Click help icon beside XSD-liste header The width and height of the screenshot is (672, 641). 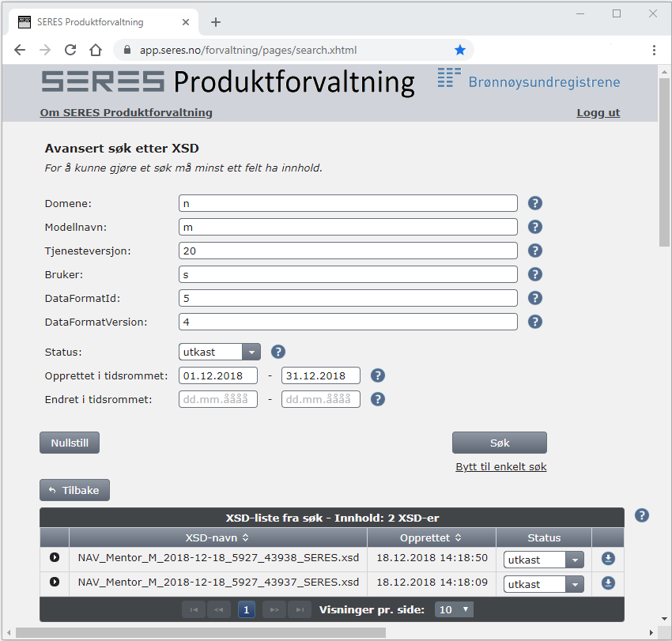[642, 515]
